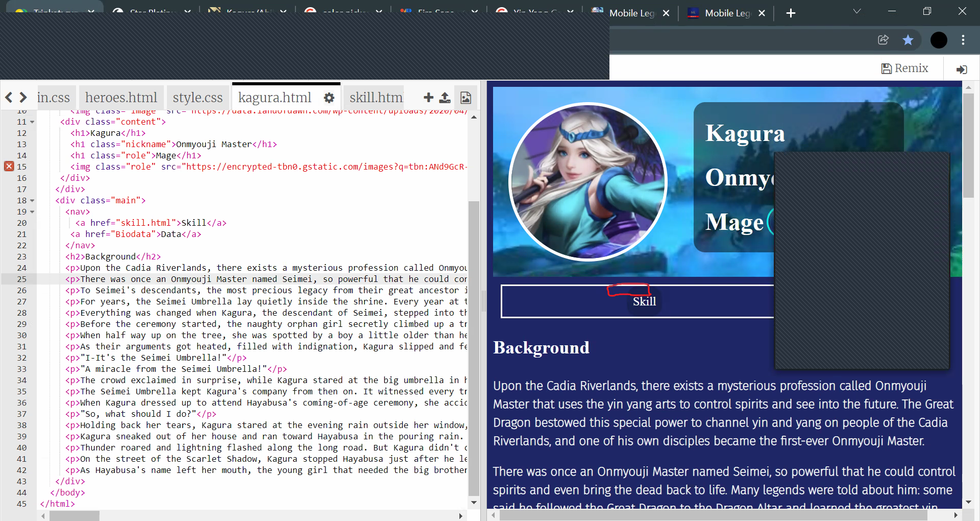Click the preview scroll-left arrow
Image resolution: width=980 pixels, height=521 pixels.
point(493,516)
